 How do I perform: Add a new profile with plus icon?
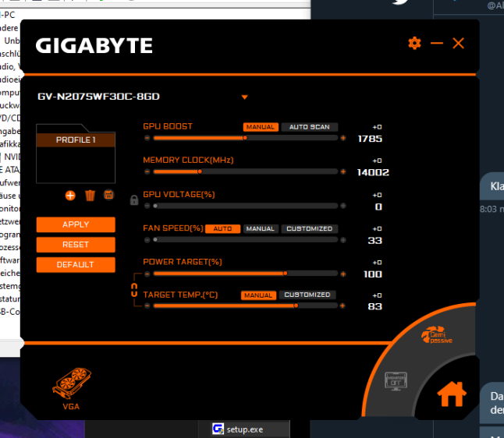click(x=70, y=196)
